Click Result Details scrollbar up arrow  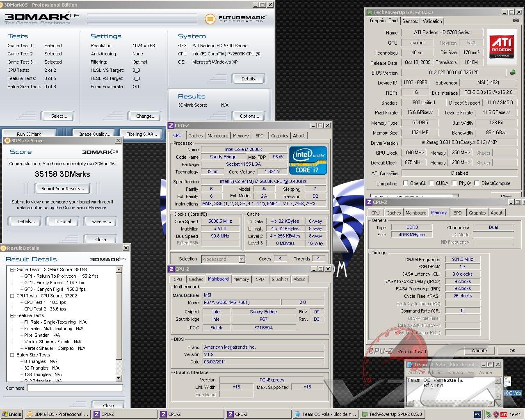coord(119,269)
